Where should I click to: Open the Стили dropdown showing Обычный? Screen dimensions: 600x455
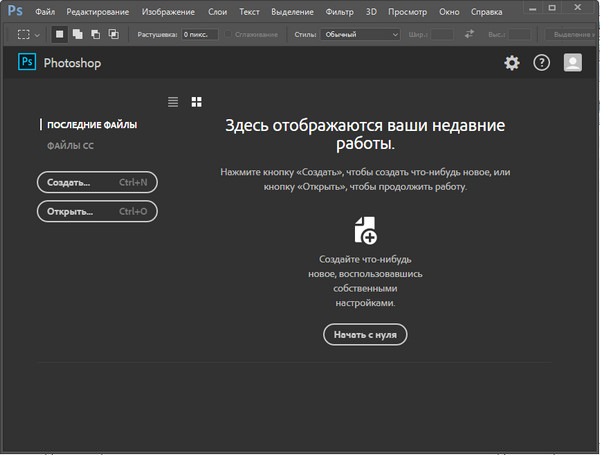pyautogui.click(x=360, y=34)
